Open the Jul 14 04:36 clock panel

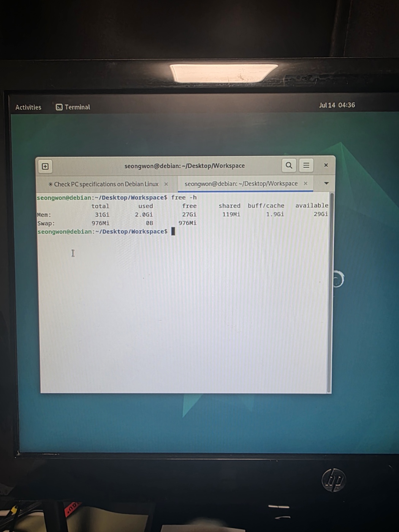click(x=337, y=105)
